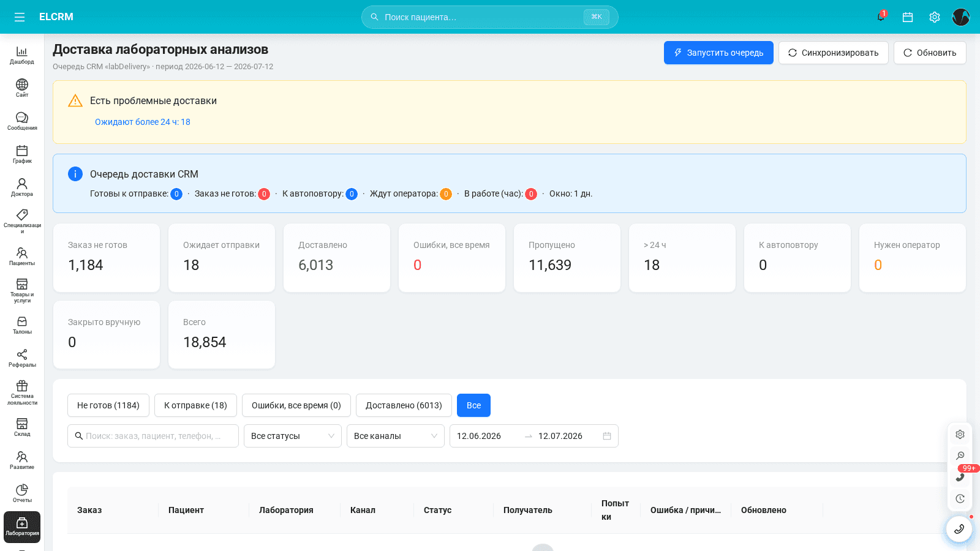The width and height of the screenshot is (980, 551).
Task: Click patient search field in top bar
Action: [x=490, y=17]
